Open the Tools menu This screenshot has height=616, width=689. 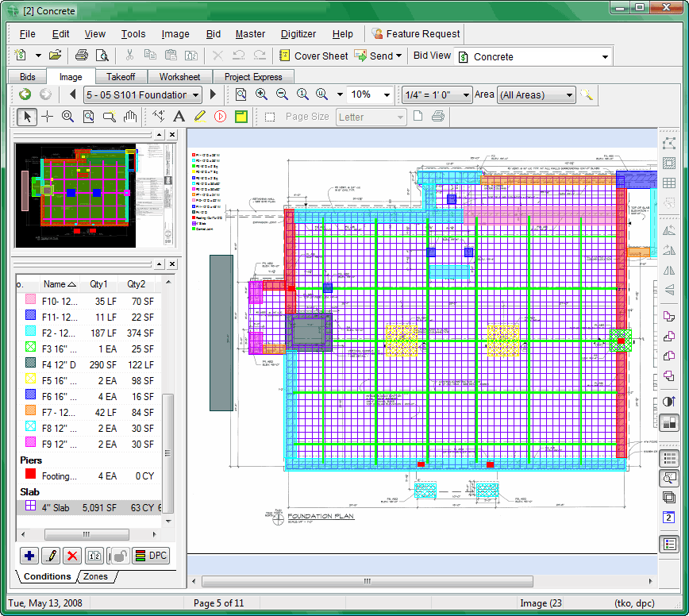[x=133, y=34]
